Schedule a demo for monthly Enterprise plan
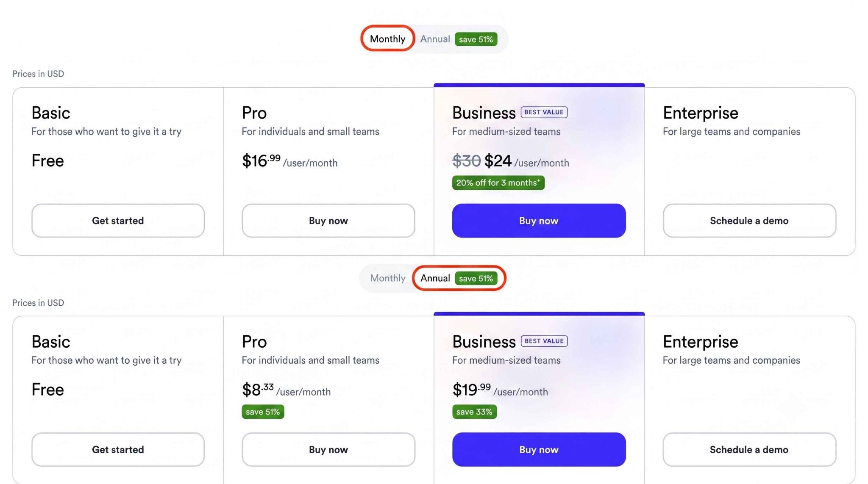The image size is (868, 484). pyautogui.click(x=749, y=221)
